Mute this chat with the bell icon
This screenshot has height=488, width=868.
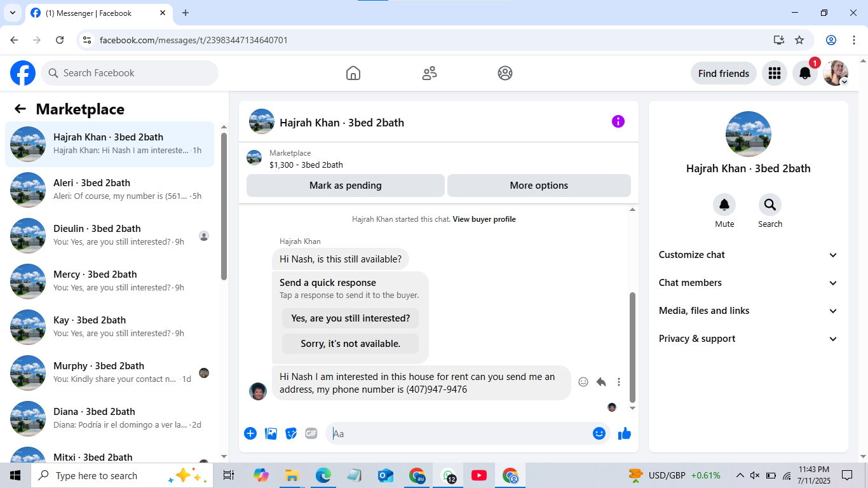click(x=724, y=205)
